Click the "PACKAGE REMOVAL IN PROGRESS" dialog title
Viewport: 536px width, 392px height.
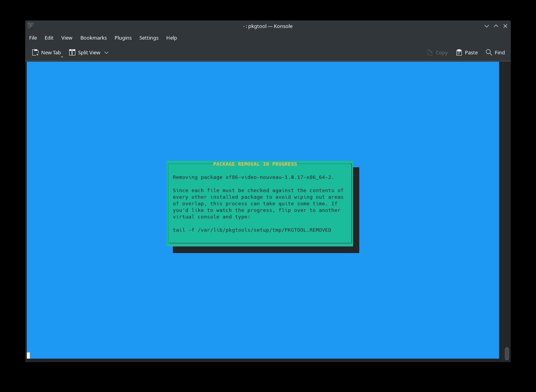point(255,164)
